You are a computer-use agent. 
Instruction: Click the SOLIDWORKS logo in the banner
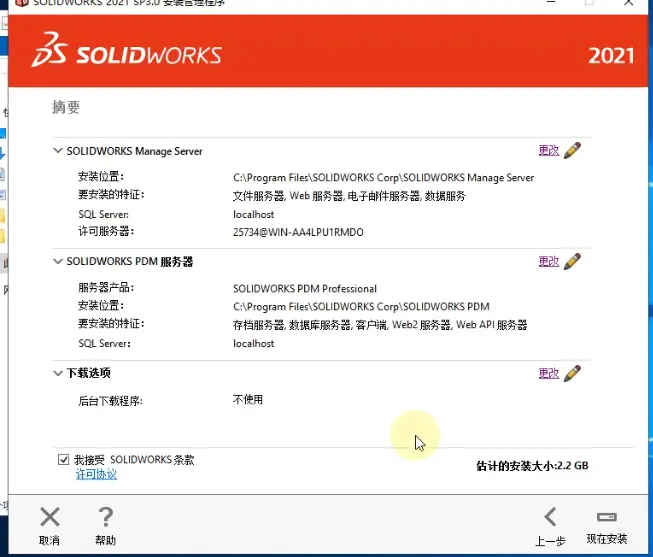coord(127,50)
